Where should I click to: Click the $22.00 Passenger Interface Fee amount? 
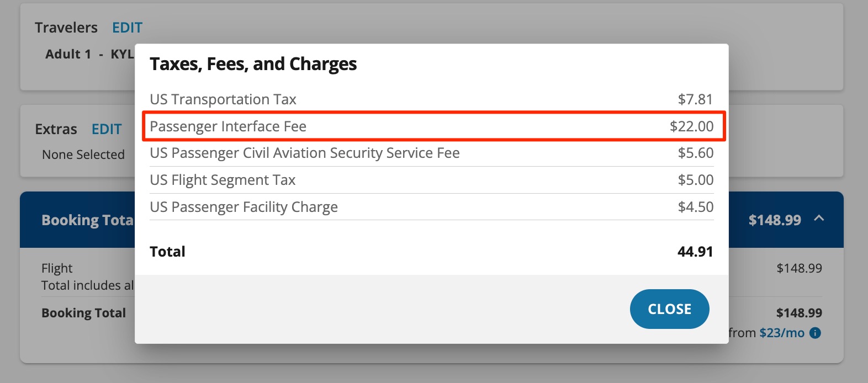click(691, 126)
